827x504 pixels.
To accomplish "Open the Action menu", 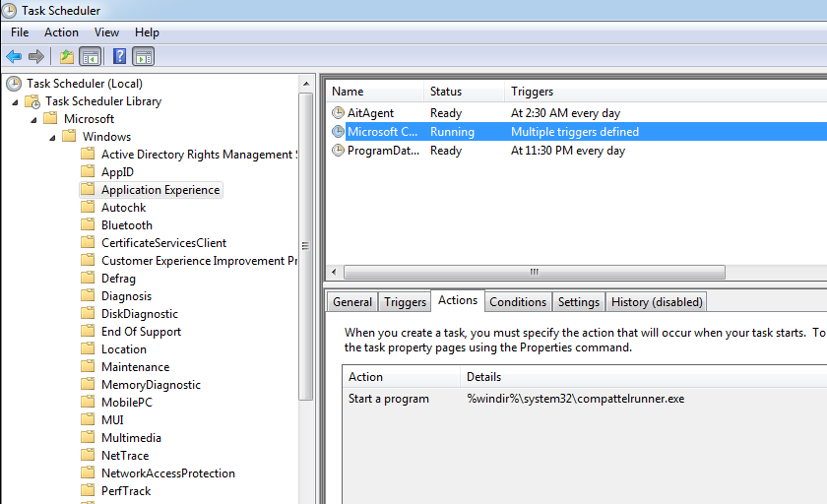I will 61,32.
